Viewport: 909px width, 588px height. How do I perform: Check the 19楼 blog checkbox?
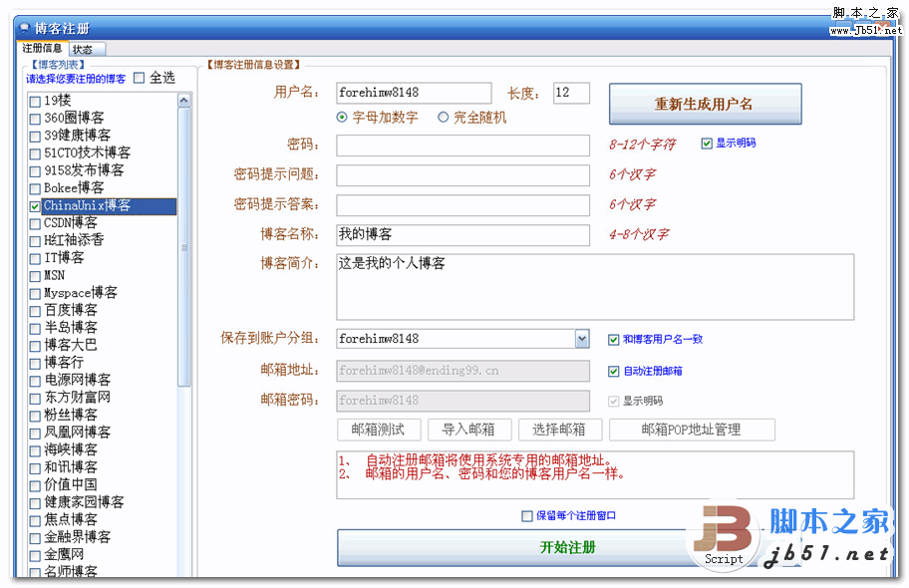click(35, 102)
